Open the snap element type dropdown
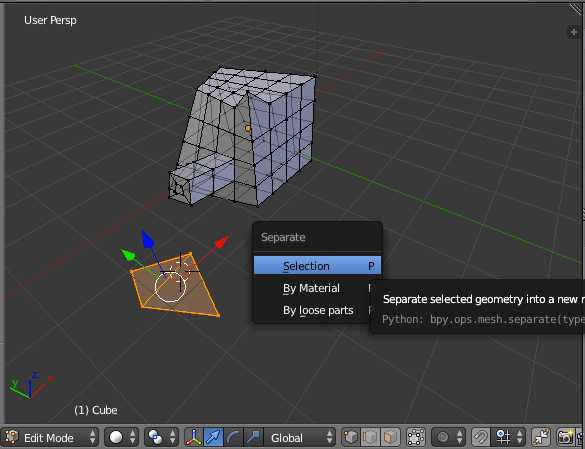The width and height of the screenshot is (585, 449). 509,437
